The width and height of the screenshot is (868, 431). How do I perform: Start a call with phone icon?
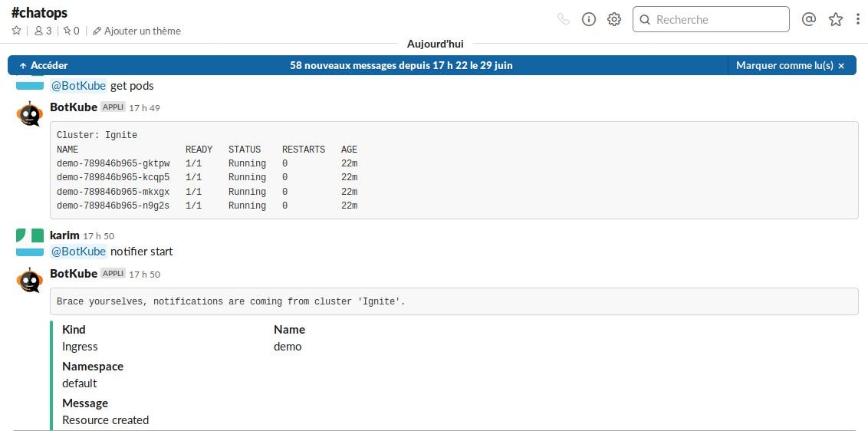click(x=564, y=19)
